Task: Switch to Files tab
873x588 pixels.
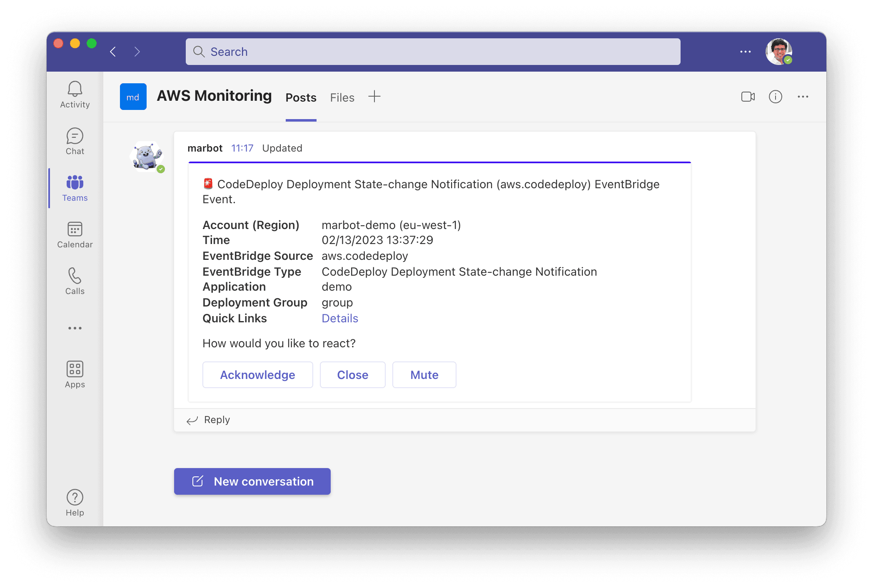Action: tap(341, 97)
